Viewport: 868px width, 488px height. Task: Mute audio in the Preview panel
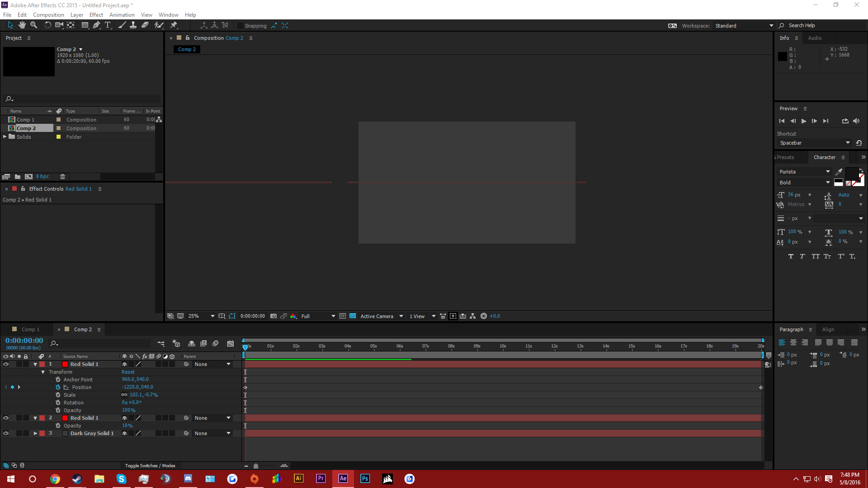coord(856,121)
